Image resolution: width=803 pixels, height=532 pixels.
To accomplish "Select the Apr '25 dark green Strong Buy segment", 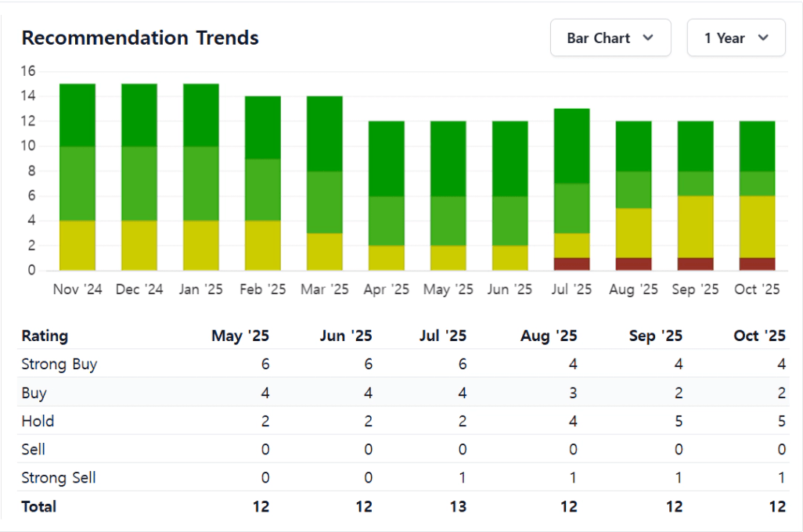I will [387, 158].
